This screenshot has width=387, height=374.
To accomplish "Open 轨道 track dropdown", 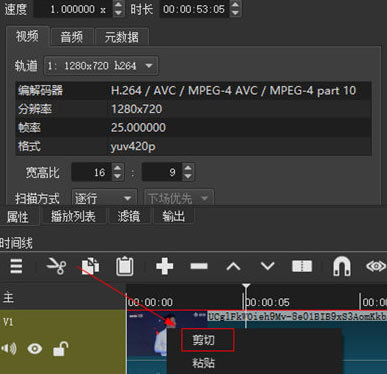I will click(x=101, y=66).
